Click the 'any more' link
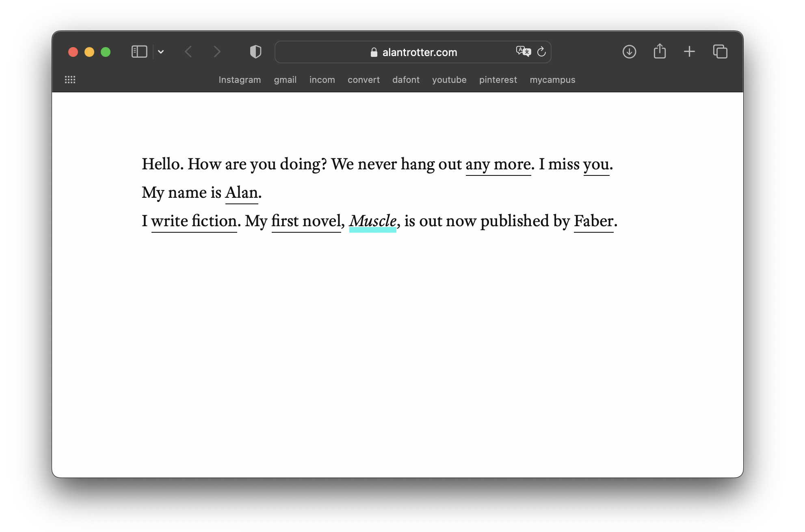Image resolution: width=805 pixels, height=532 pixels. pyautogui.click(x=498, y=164)
